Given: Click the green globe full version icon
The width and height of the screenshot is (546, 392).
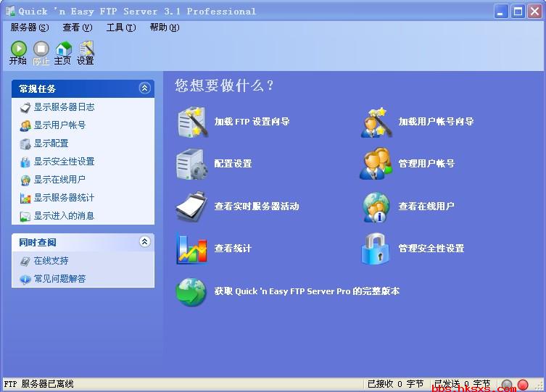Looking at the screenshot, I should [191, 292].
